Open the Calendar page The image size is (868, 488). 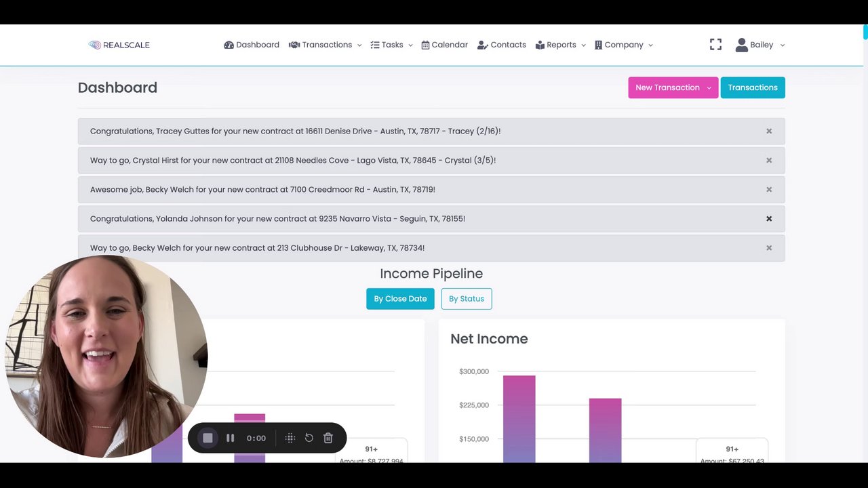pyautogui.click(x=445, y=45)
